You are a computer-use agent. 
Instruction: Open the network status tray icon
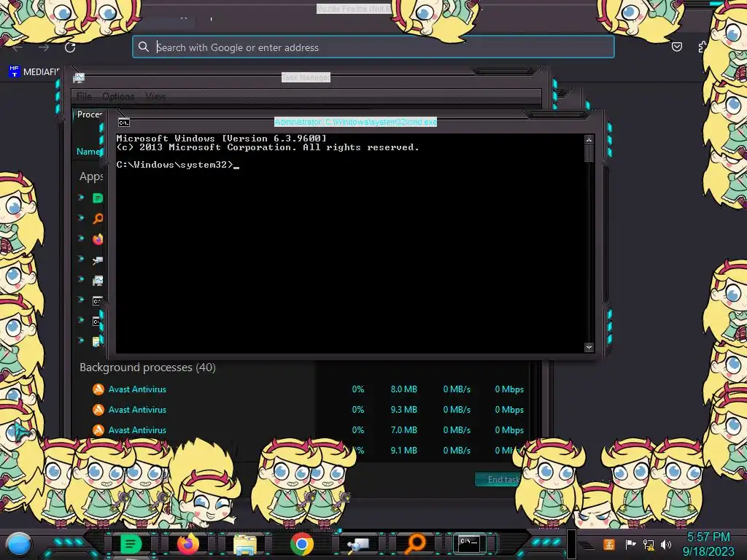649,544
